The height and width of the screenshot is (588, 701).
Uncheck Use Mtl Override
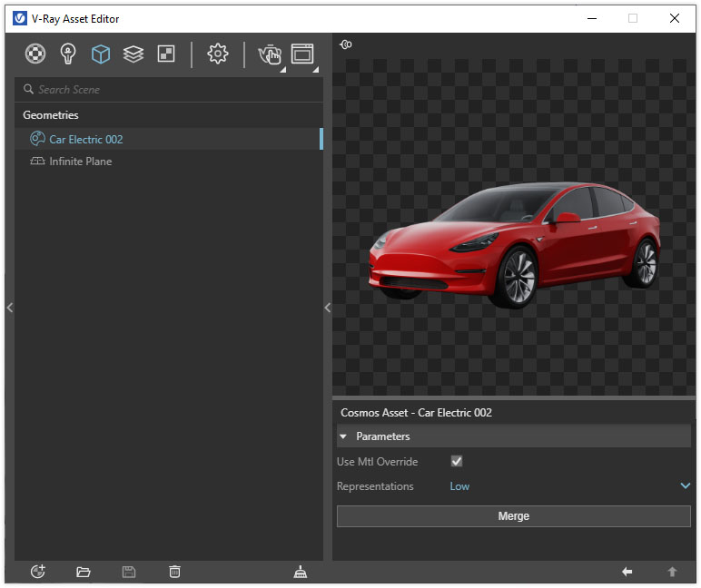coord(457,461)
